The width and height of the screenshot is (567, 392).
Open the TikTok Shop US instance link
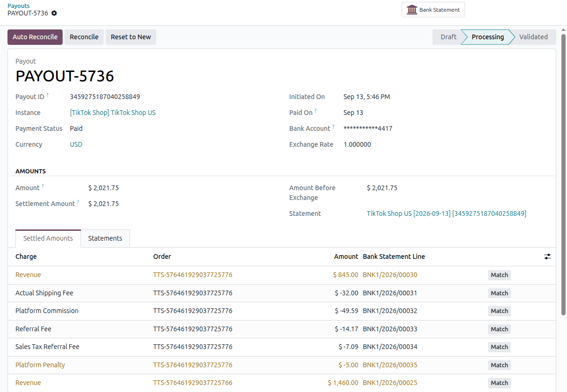pyautogui.click(x=113, y=113)
